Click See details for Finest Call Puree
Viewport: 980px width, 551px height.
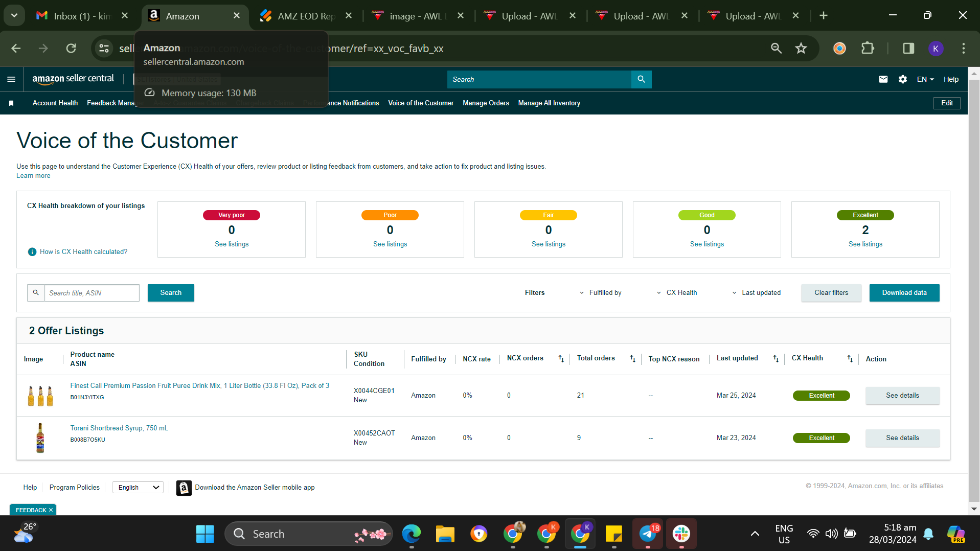pos(902,396)
